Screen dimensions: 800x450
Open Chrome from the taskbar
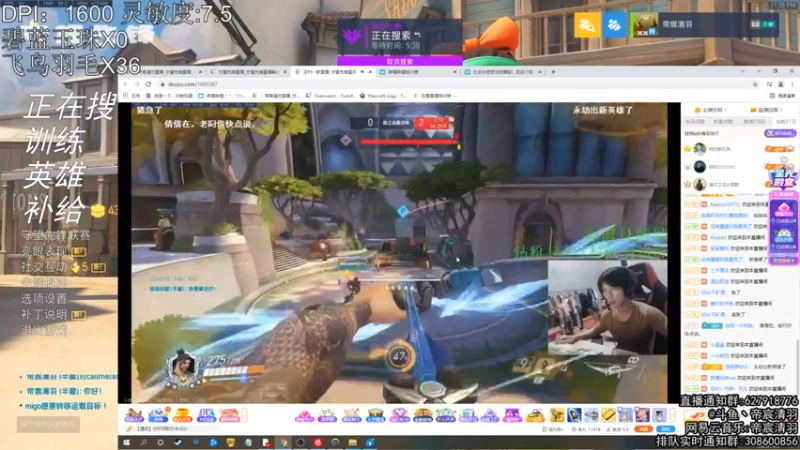pos(283,443)
